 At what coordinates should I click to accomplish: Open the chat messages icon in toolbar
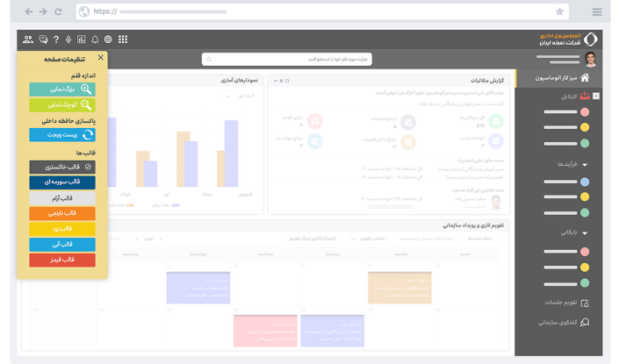pyautogui.click(x=43, y=39)
